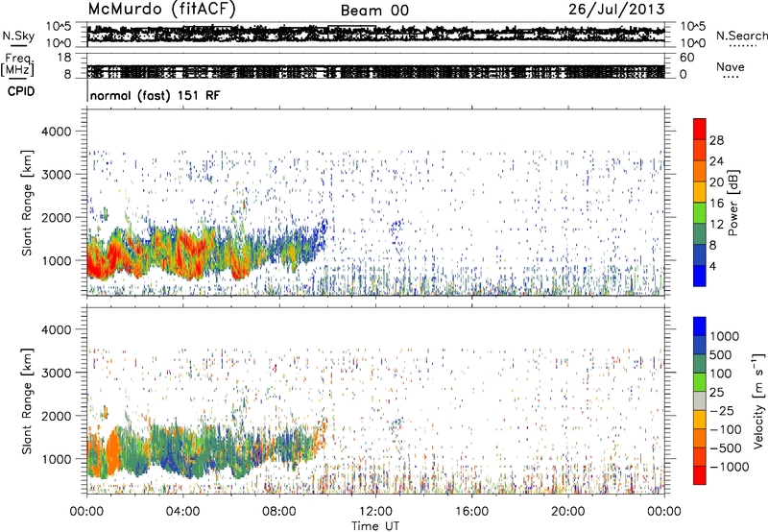Screen dimensions: 768x532
Task: Click the teal Power segment between 8 and 12
Action: 700,234
